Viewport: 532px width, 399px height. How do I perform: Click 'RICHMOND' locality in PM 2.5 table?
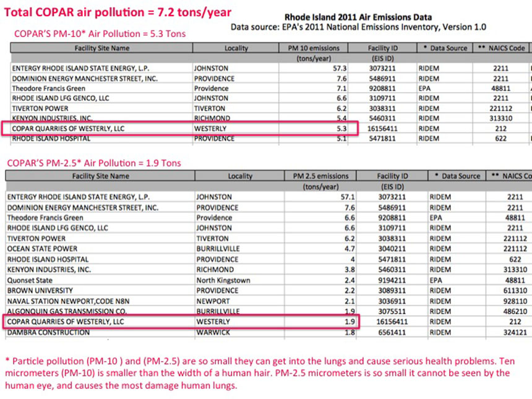click(x=215, y=269)
